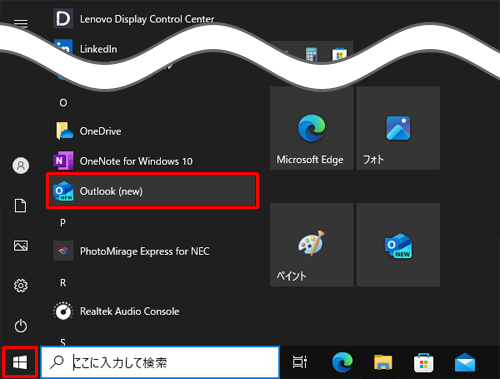Open the Windows Start button
Screen dimensions: 500x379
(x=20, y=362)
